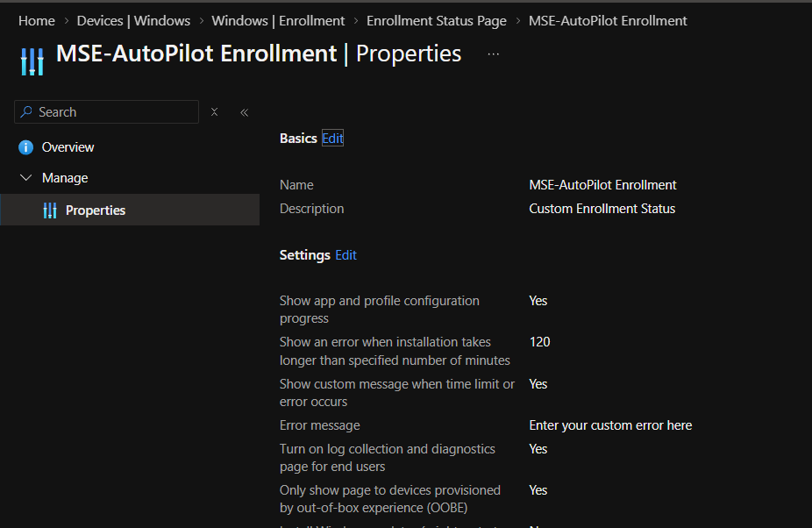Image resolution: width=812 pixels, height=528 pixels.
Task: Open the Overview menu item
Action: coord(68,147)
